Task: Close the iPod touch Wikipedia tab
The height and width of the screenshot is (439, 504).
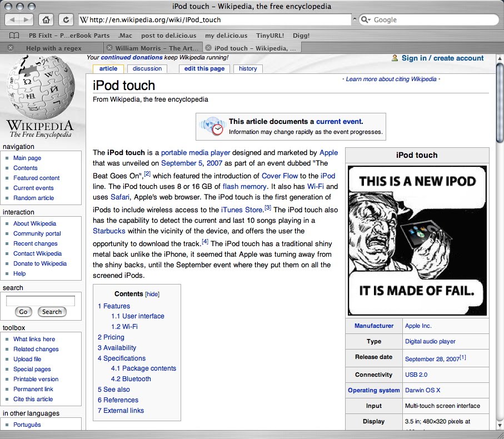Action: tap(208, 48)
